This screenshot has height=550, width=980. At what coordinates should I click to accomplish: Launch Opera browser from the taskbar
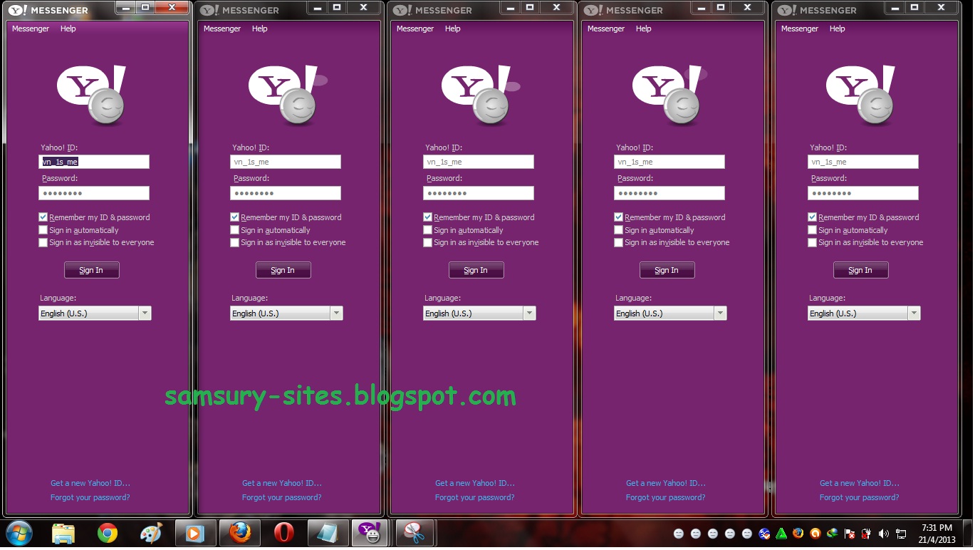pyautogui.click(x=283, y=533)
